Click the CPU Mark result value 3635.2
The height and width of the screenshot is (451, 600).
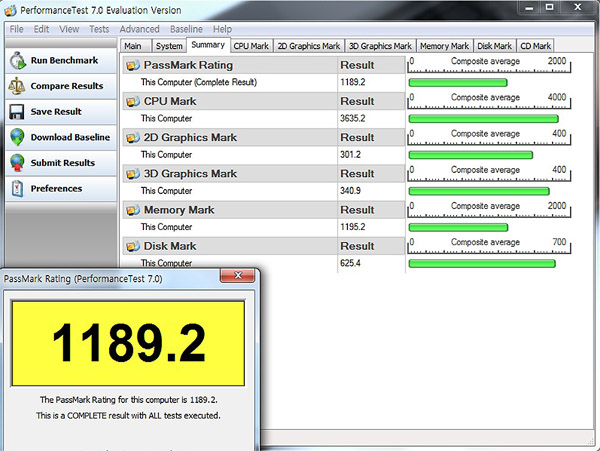pyautogui.click(x=353, y=119)
